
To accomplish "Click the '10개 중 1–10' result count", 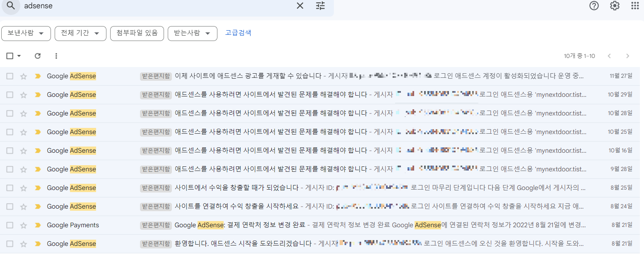I will pos(579,56).
